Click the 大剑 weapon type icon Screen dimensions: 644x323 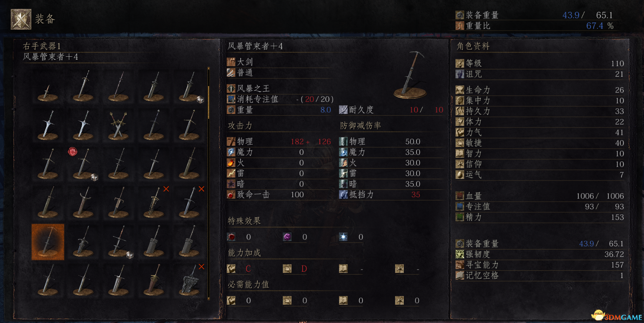click(231, 62)
